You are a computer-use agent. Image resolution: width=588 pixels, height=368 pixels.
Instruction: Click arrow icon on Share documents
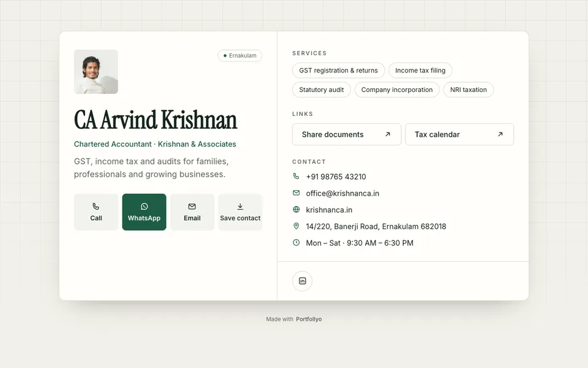click(388, 134)
